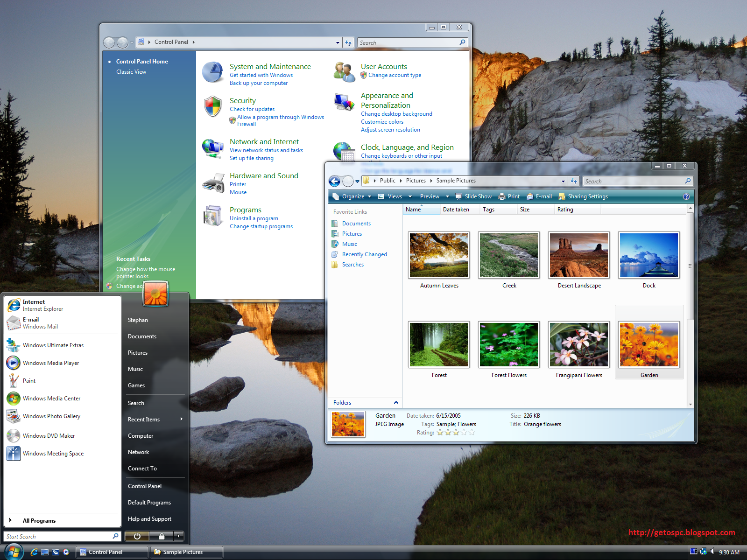Screen dimensions: 747x560
Task: Click the Refresh icon beside the address bar
Action: pos(574,181)
